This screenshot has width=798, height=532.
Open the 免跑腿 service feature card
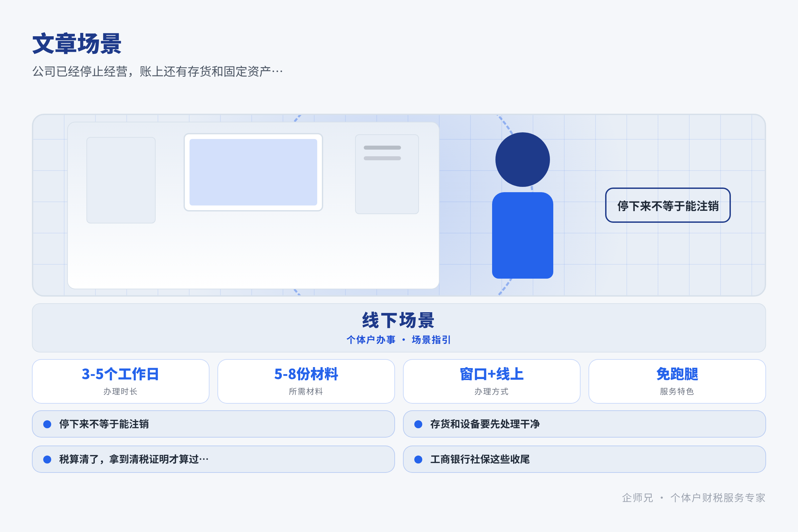(x=677, y=381)
